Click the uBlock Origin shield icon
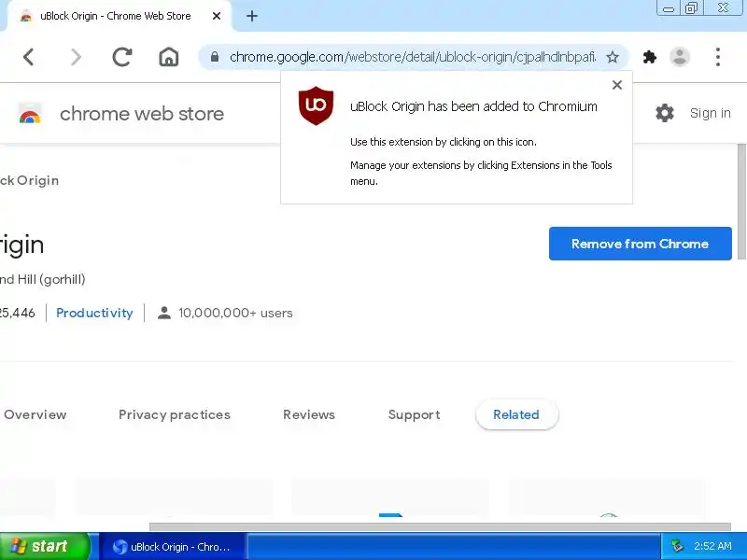Viewport: 747px width, 560px height. (316, 105)
